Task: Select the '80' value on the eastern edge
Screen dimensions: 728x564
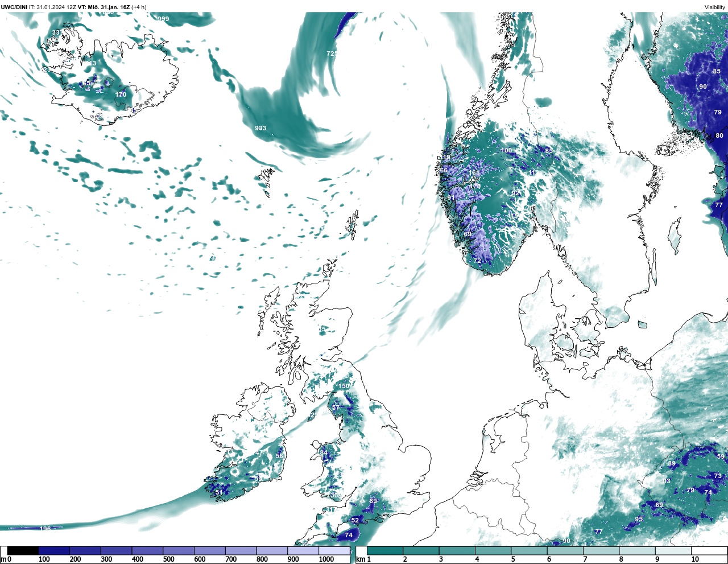Action: click(719, 135)
